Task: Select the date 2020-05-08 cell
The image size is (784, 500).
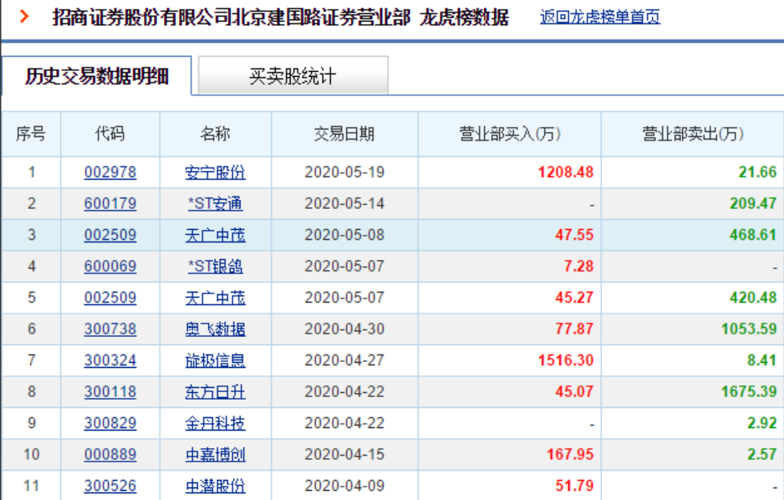Action: (x=344, y=235)
